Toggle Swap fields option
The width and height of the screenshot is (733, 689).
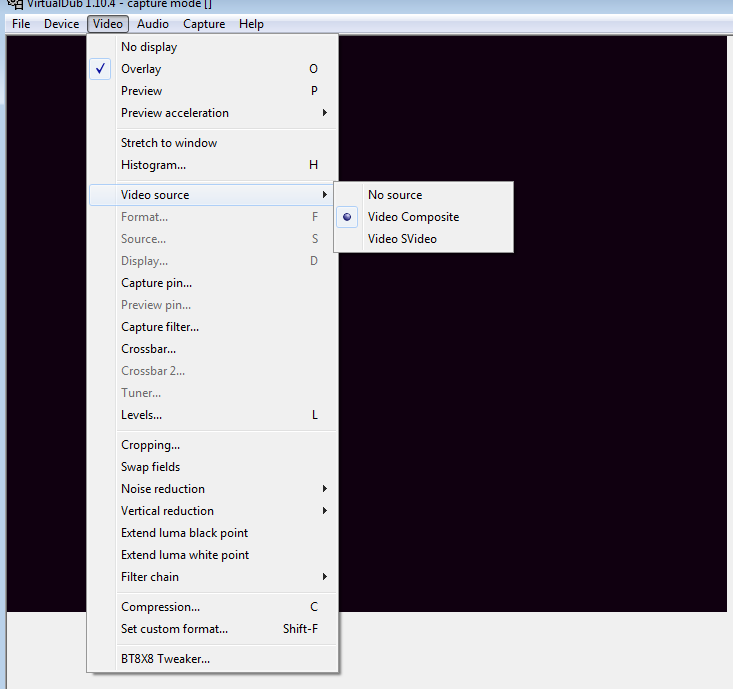[x=213, y=467]
